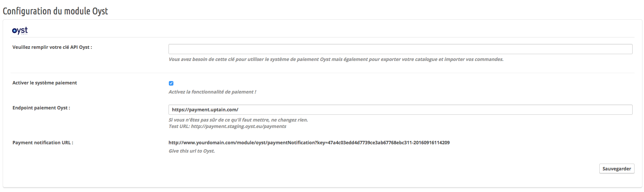Uncheck the Activer le système paiement checkbox
The width and height of the screenshot is (644, 192).
point(171,83)
